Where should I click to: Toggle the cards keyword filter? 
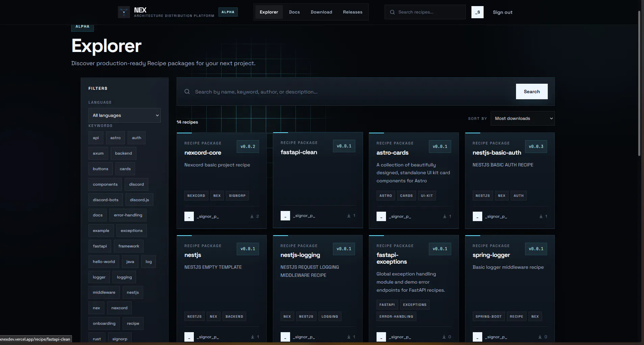pos(125,169)
